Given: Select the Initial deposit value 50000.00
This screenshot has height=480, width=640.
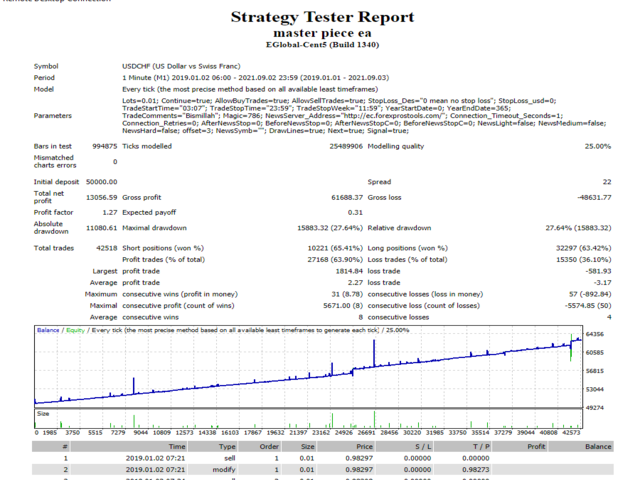Looking at the screenshot, I should 102,182.
